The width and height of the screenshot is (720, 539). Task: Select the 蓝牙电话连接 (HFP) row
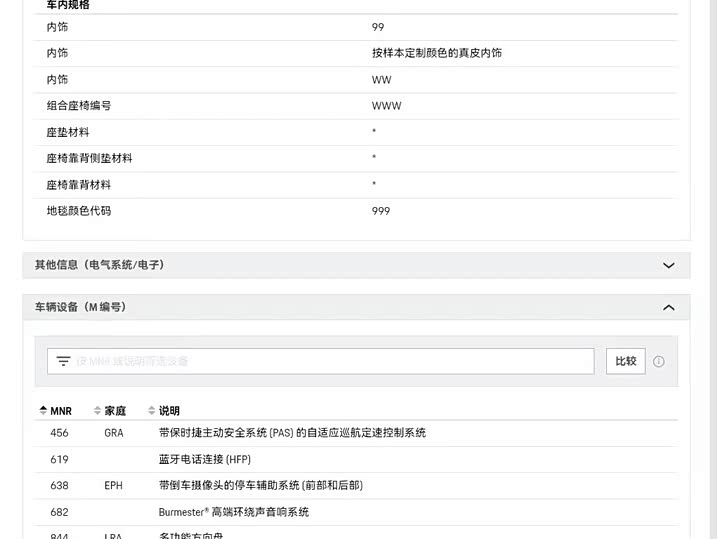tap(204, 459)
